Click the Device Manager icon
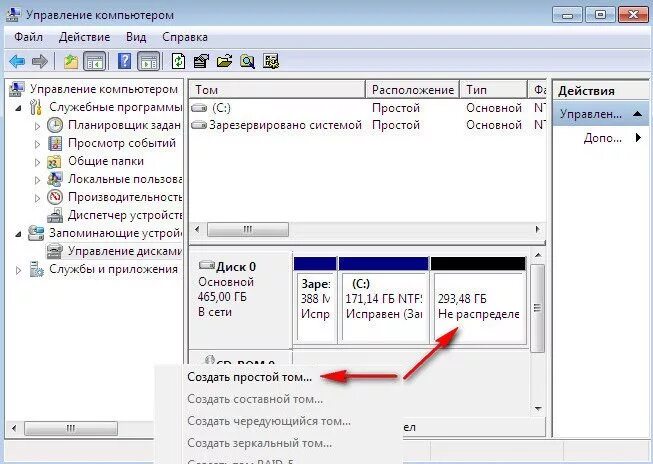Viewport: 653px width, 464px height. point(55,215)
